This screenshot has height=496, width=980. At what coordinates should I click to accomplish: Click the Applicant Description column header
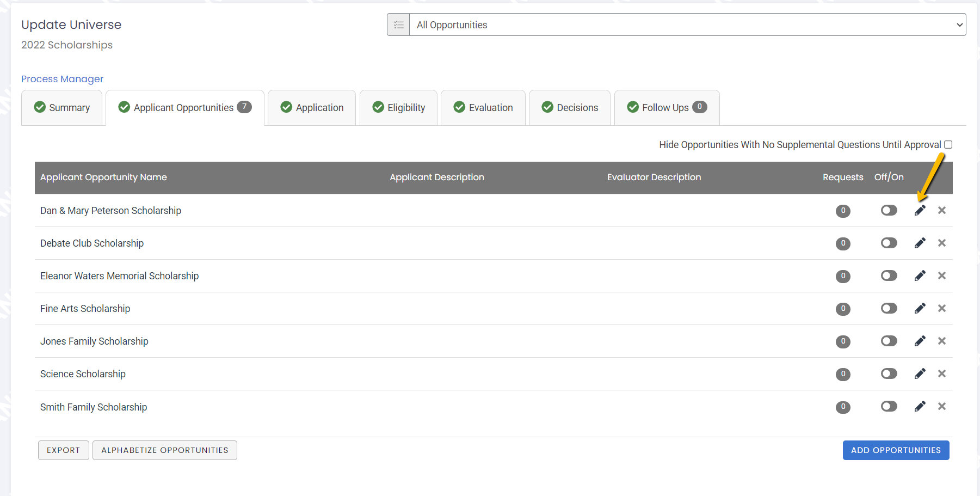coord(437,177)
